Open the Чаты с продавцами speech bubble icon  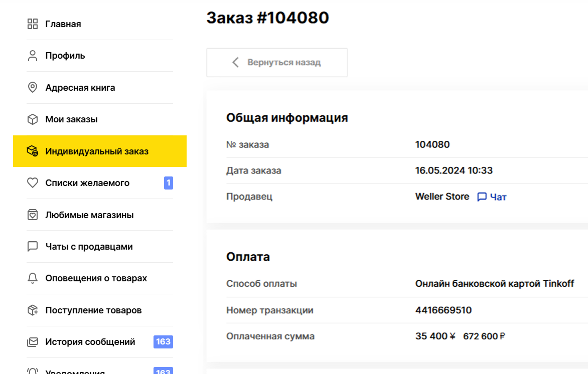[32, 246]
